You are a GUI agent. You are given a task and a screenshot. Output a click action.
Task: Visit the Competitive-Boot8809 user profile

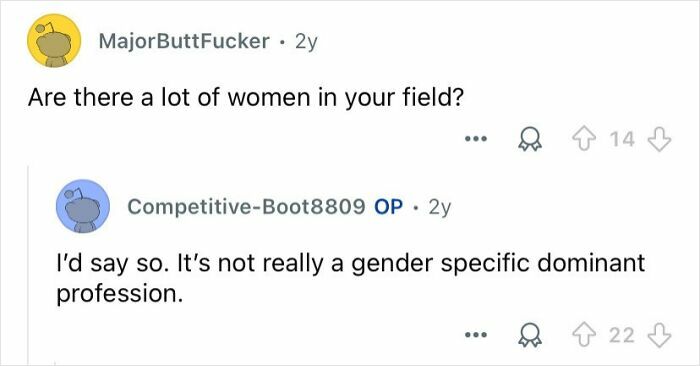(x=246, y=207)
